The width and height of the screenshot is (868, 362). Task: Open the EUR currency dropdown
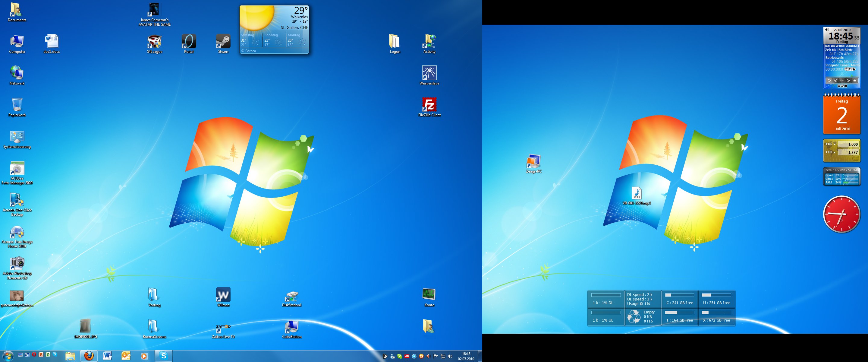pos(831,144)
